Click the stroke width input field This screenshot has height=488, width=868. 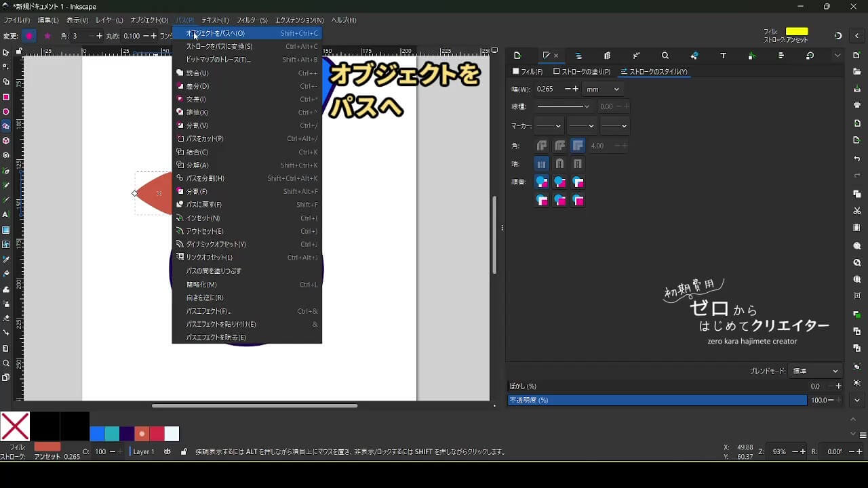click(548, 89)
